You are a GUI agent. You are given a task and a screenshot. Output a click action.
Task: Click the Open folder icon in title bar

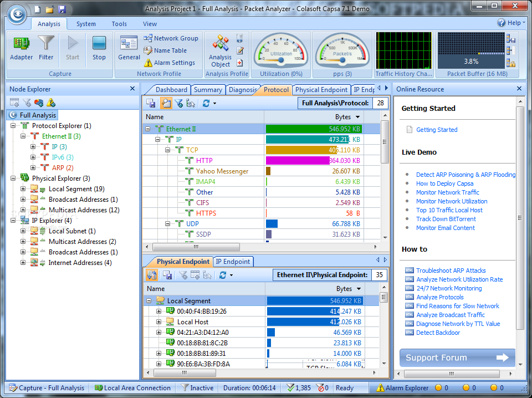click(49, 9)
